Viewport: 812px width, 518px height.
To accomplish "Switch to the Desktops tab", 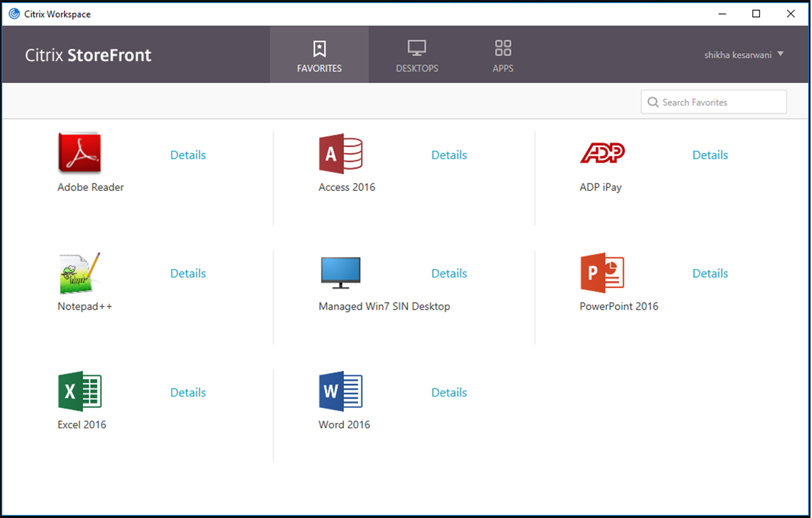I will 417,55.
